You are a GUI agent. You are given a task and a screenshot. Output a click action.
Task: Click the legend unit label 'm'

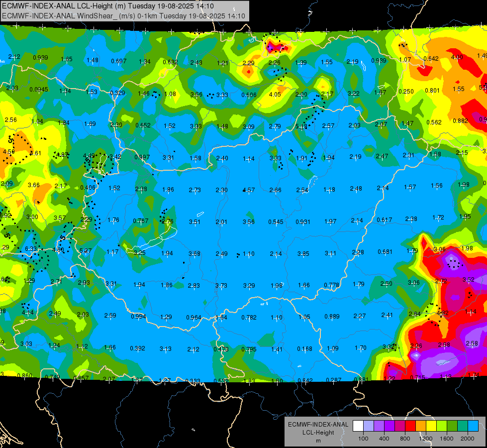pos(318,441)
